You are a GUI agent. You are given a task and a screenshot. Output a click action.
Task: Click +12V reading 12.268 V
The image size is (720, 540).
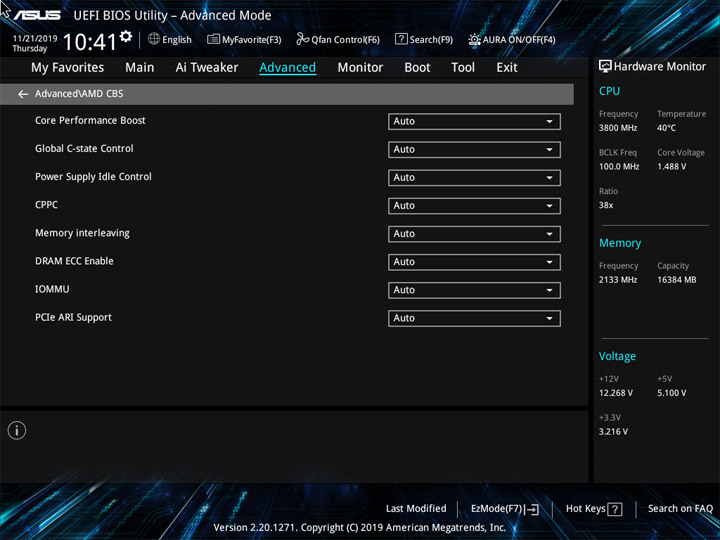(x=615, y=393)
